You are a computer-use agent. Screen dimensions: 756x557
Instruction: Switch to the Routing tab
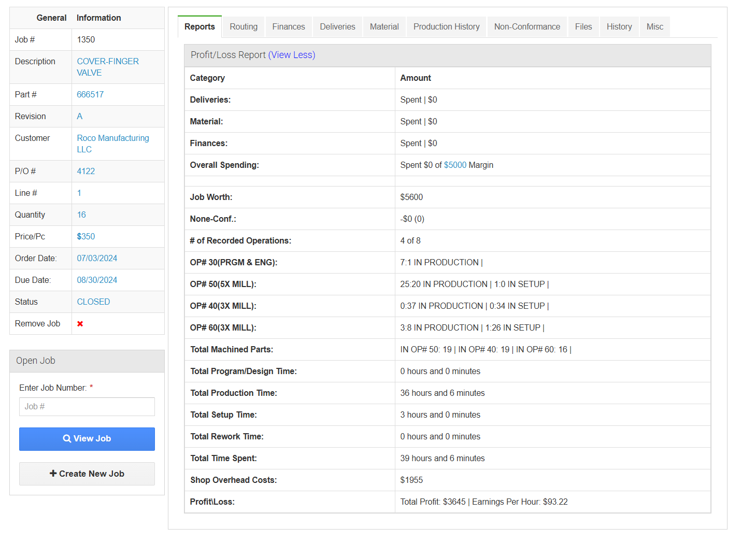[x=243, y=26]
